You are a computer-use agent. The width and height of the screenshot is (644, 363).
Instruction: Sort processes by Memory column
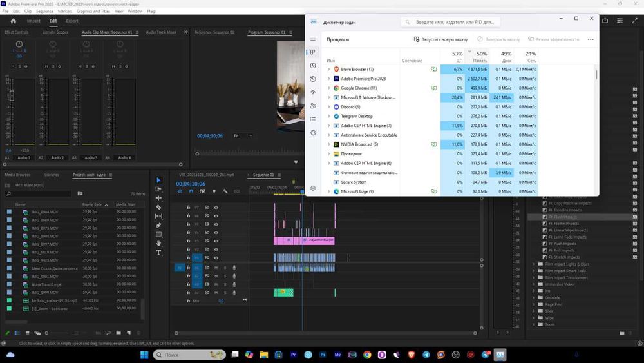[x=477, y=56]
